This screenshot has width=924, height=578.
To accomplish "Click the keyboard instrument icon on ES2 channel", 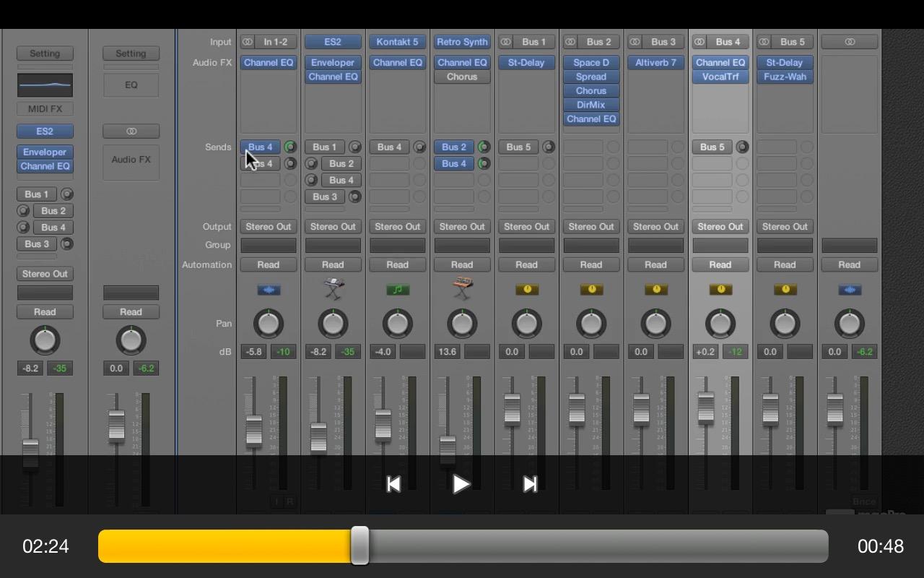I will [x=333, y=290].
